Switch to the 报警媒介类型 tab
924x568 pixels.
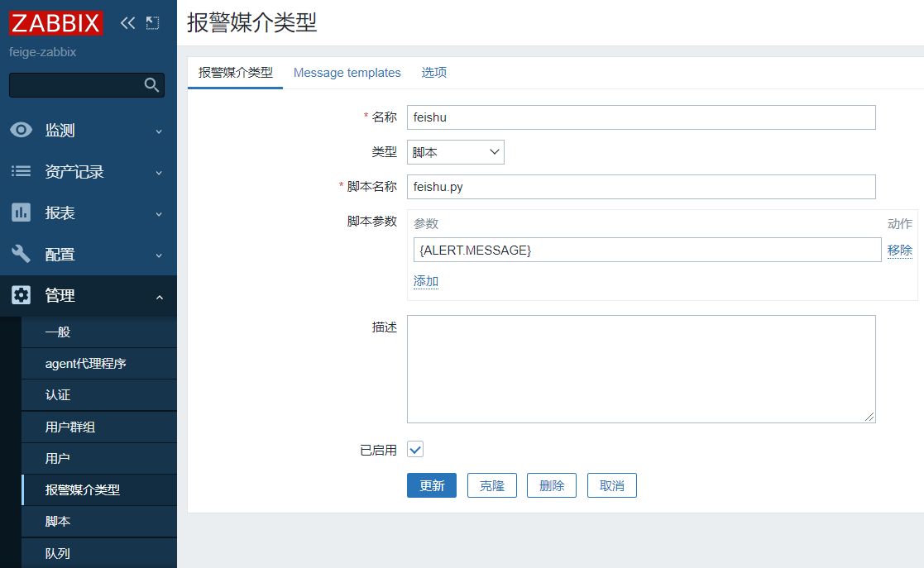[235, 73]
